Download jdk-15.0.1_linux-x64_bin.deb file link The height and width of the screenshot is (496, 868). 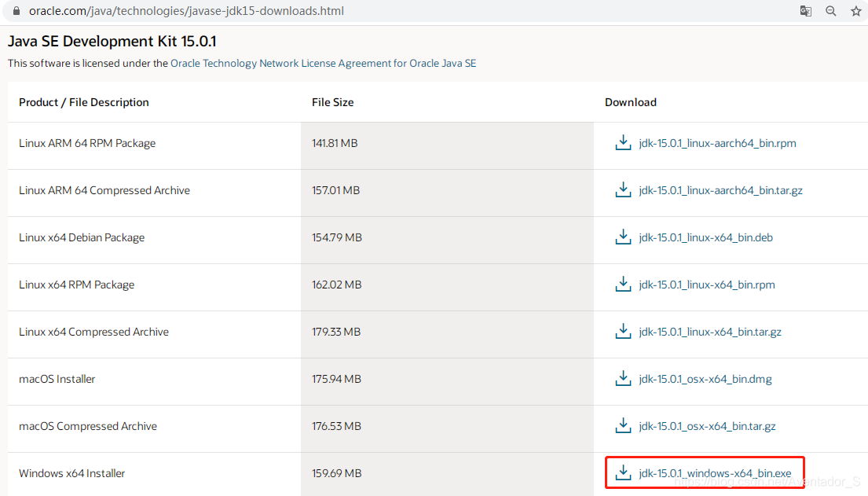pos(705,237)
